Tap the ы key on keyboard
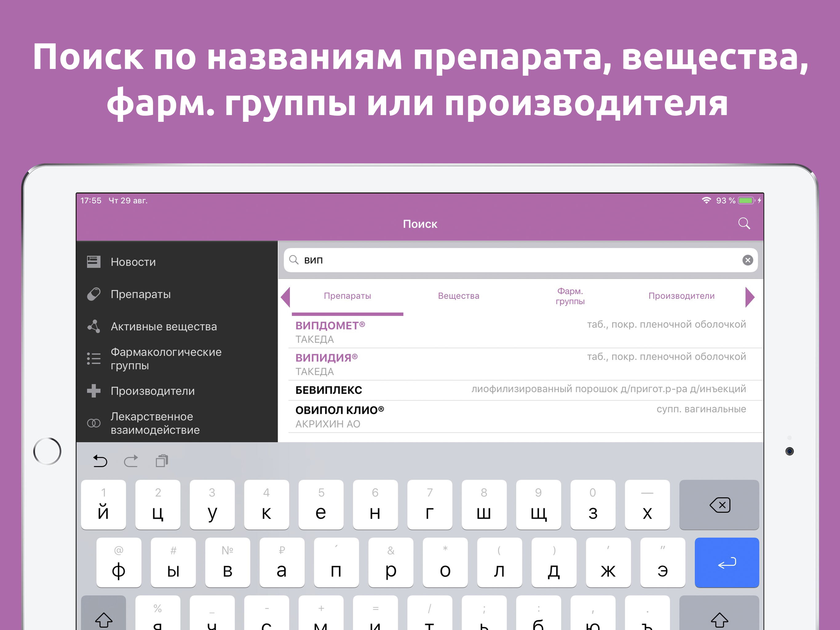840x630 pixels. pos(173,562)
